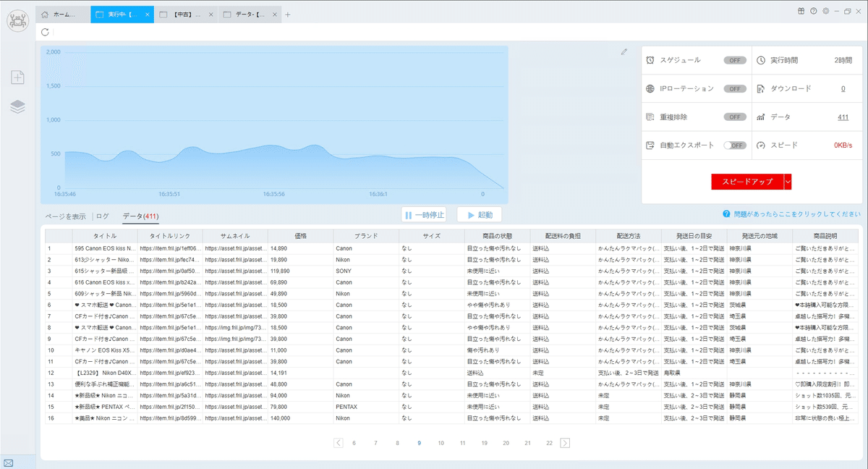Open the stacked layers icon in sidebar
This screenshot has height=469, width=868.
tap(18, 107)
